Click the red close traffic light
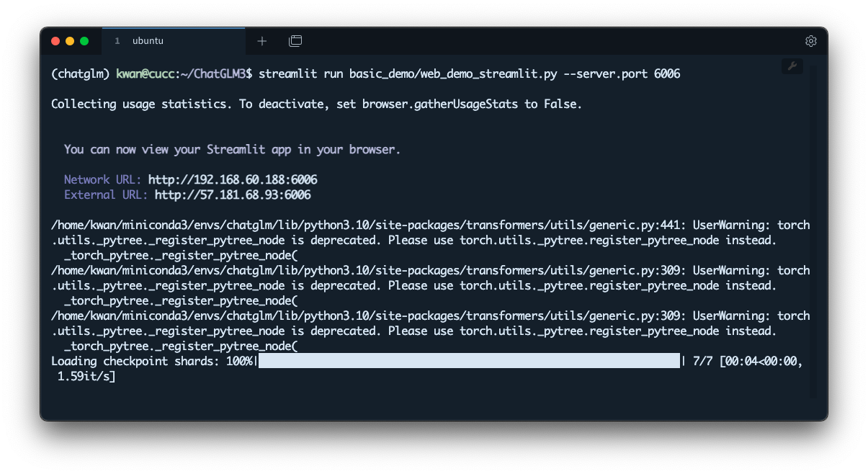Image resolution: width=868 pixels, height=474 pixels. 55,41
